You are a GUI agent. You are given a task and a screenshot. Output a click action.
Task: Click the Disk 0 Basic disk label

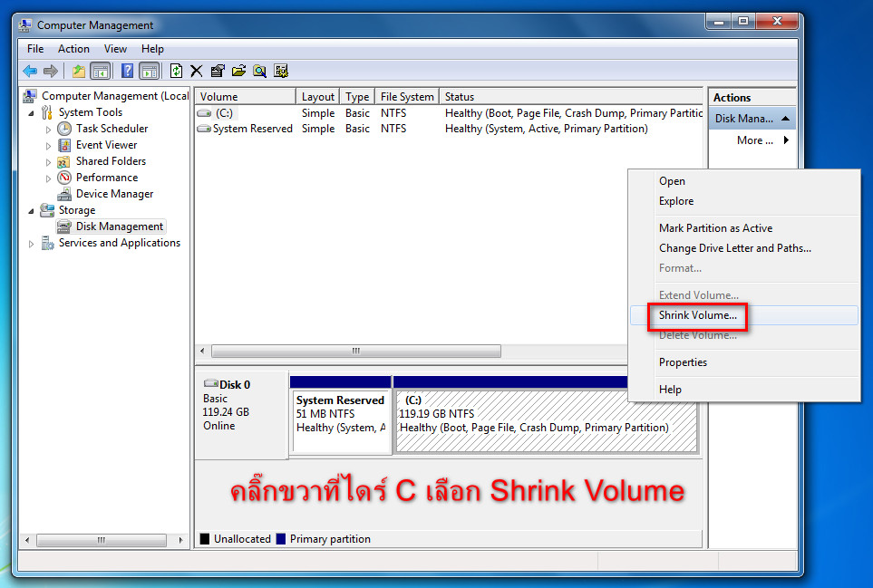point(242,414)
